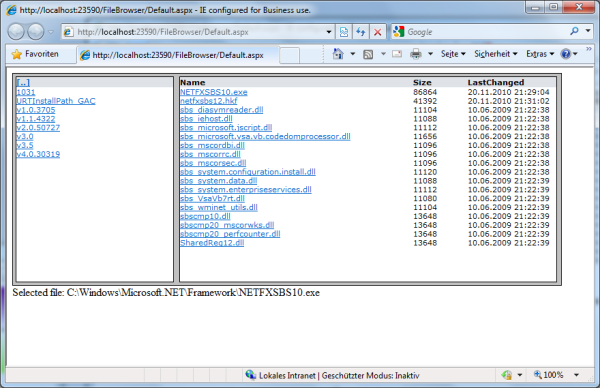Navigate up via the [..] link

pos(23,82)
